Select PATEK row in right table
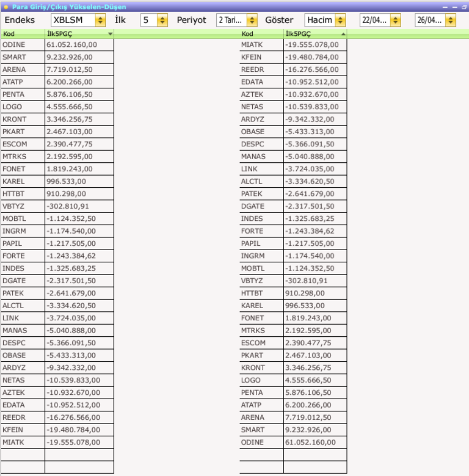 pos(293,194)
